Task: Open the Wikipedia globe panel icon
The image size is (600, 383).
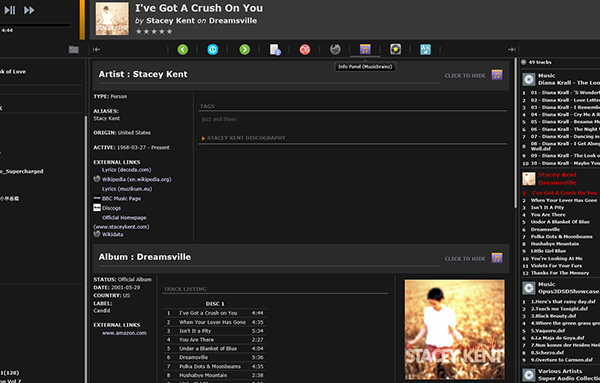Action: (335, 49)
